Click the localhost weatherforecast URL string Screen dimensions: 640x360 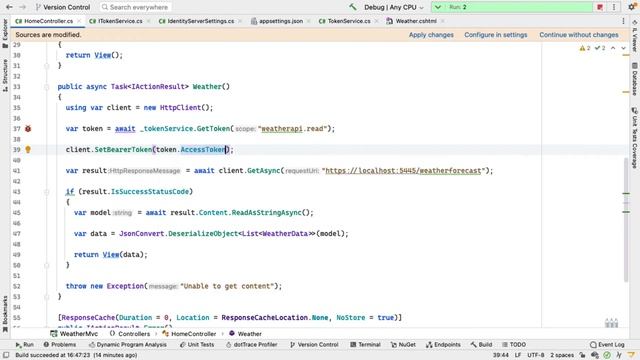403,171
